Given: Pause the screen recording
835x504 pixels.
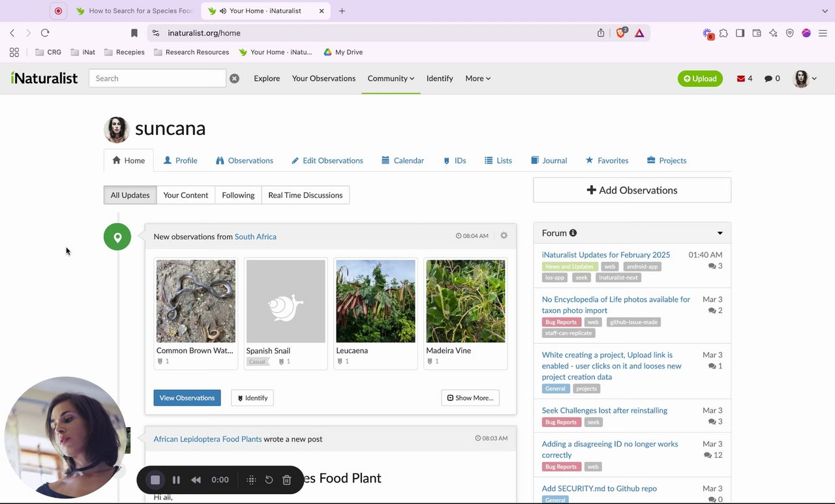Looking at the screenshot, I should tap(176, 480).
